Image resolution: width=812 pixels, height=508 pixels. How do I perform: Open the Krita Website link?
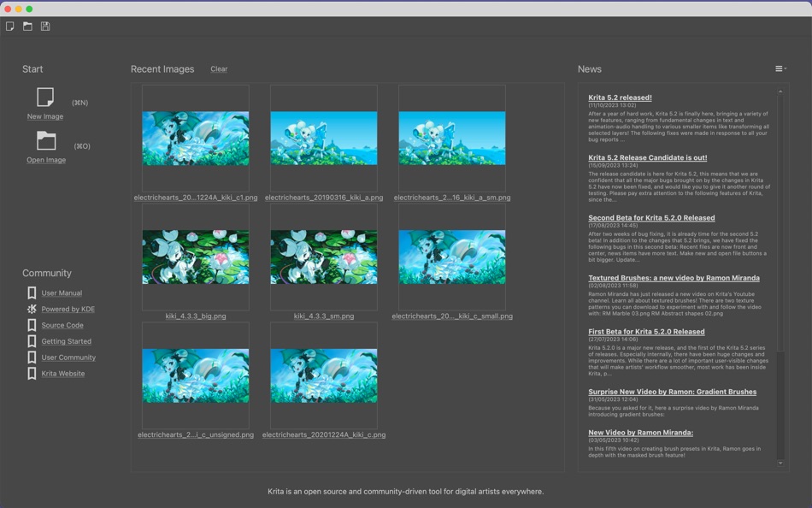62,373
